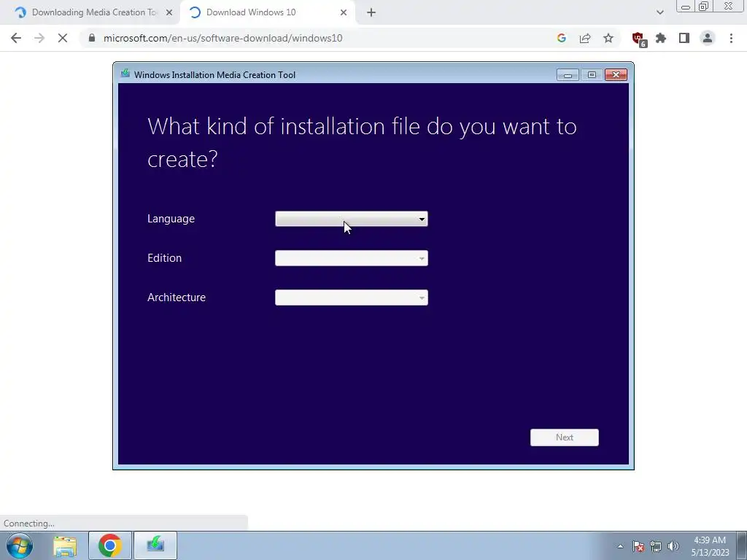
Task: Restore down the Chrome window
Action: point(704,7)
